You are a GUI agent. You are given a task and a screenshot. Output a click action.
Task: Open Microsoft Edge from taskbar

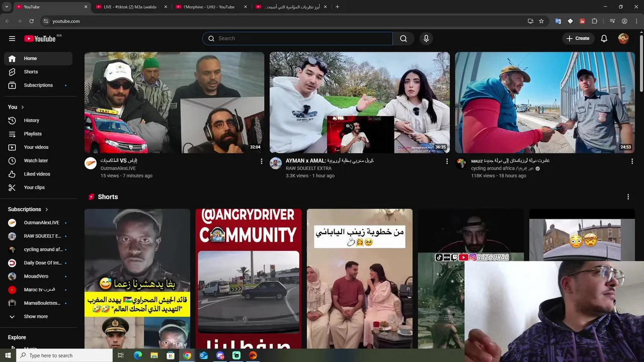[138, 355]
